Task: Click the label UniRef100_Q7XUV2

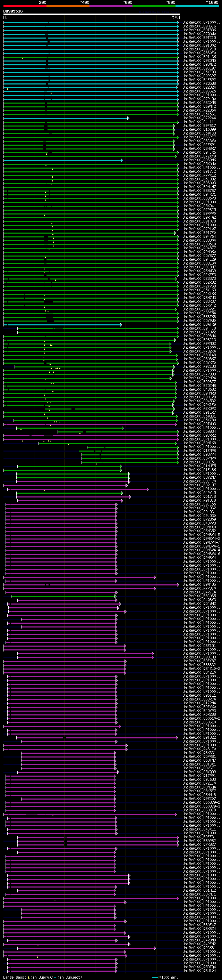Action: (x=199, y=332)
